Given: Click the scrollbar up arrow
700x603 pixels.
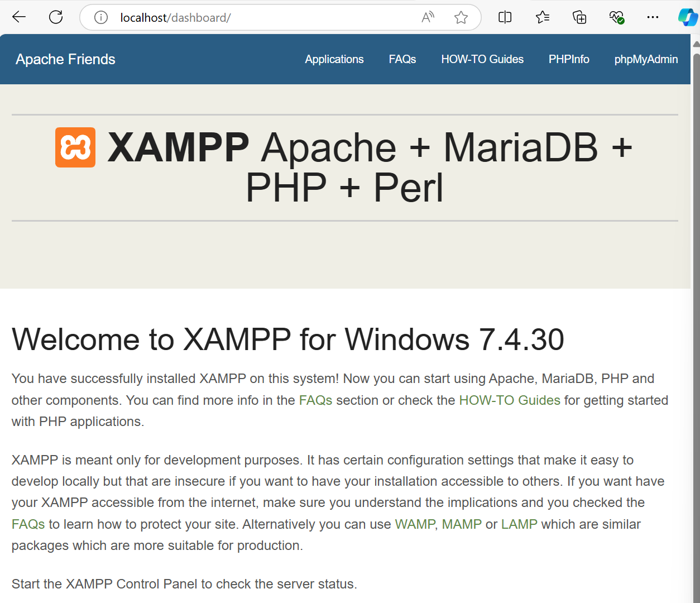Looking at the screenshot, I should (696, 44).
